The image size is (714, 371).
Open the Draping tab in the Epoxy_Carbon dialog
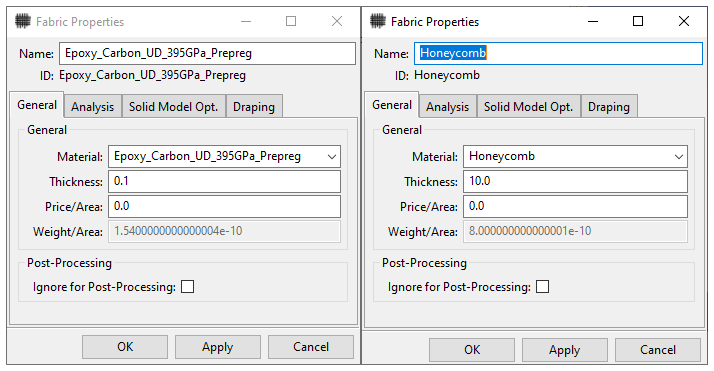click(x=254, y=107)
